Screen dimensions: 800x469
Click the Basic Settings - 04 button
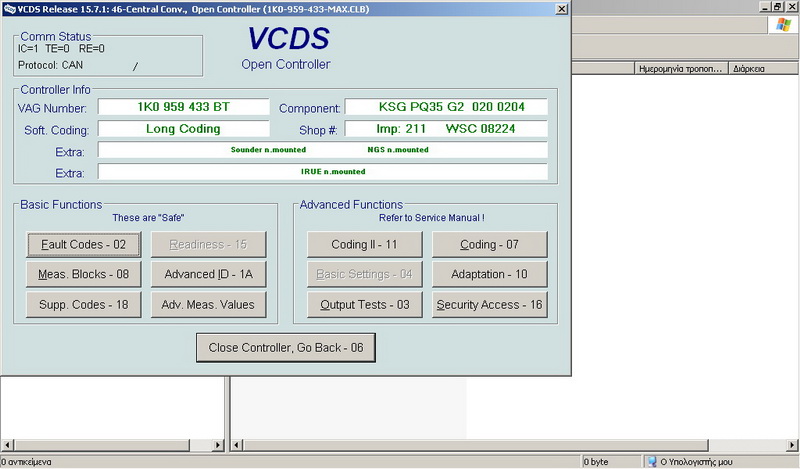click(364, 275)
